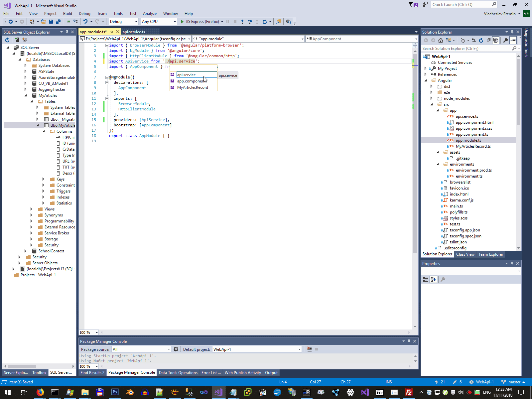This screenshot has height=399, width=532.
Task: Click the Collapse All icon in Solution Explorer
Action: [x=488, y=40]
